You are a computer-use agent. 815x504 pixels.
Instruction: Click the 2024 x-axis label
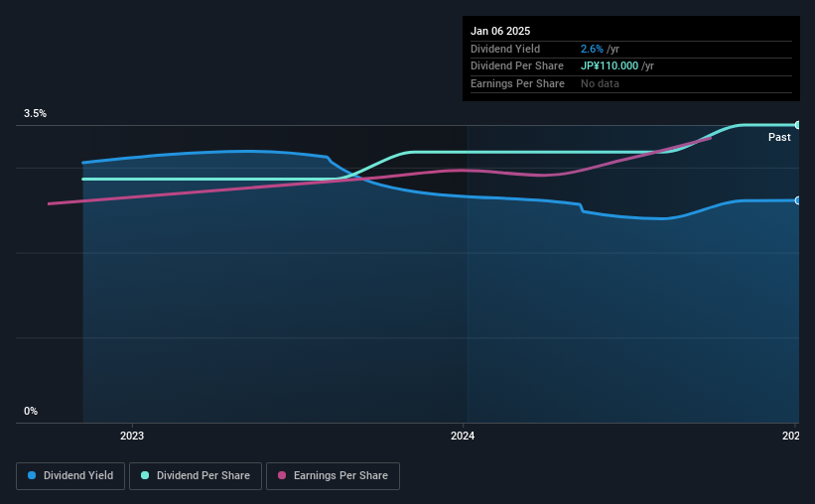pyautogui.click(x=463, y=436)
